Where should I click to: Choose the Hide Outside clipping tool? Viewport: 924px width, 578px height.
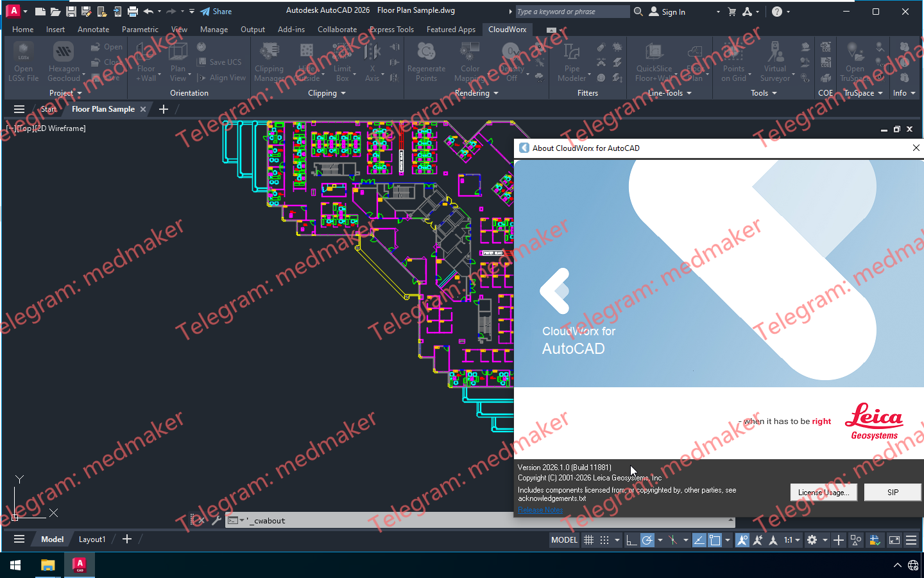click(307, 62)
